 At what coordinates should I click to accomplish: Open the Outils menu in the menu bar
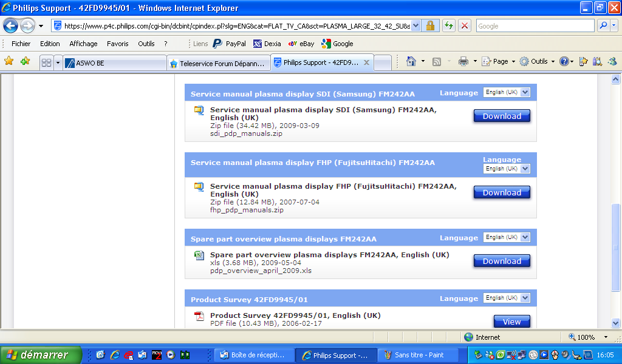coord(146,44)
